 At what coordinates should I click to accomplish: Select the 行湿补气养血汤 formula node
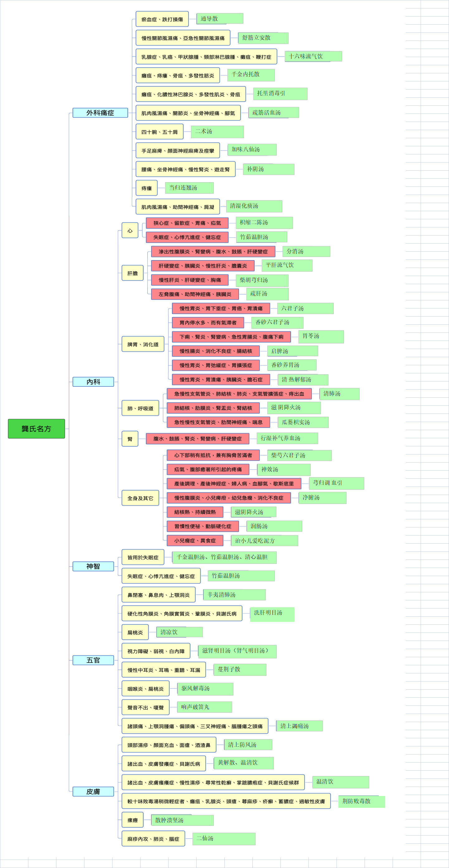click(287, 439)
